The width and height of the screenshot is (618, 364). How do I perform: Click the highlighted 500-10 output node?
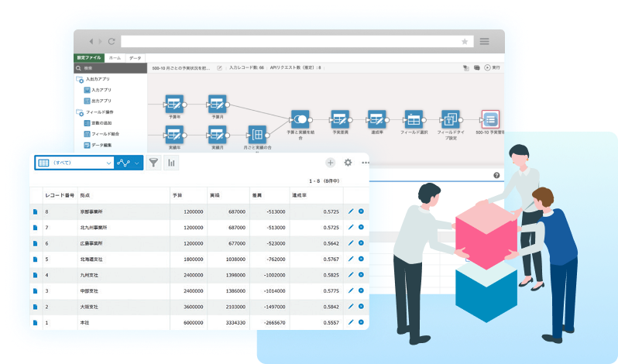pyautogui.click(x=490, y=119)
